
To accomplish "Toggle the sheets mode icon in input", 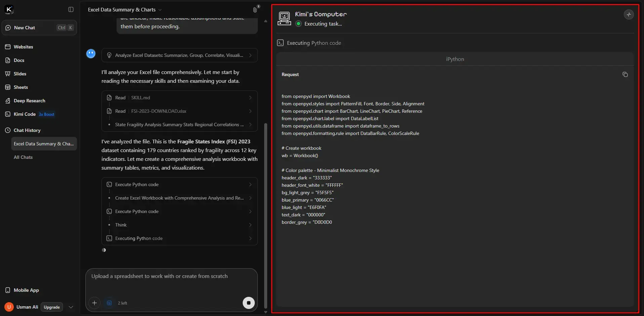I will tap(109, 303).
